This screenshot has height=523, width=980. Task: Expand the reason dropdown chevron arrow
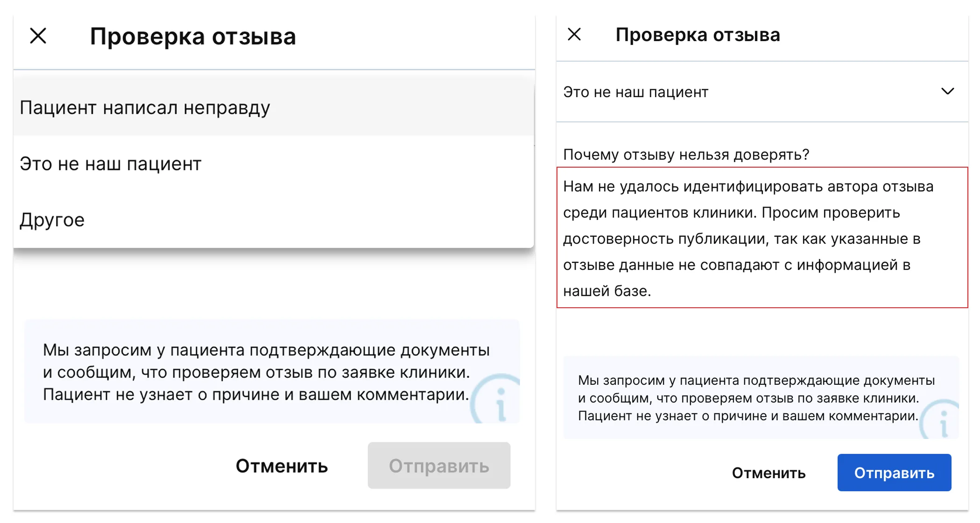coord(947,91)
